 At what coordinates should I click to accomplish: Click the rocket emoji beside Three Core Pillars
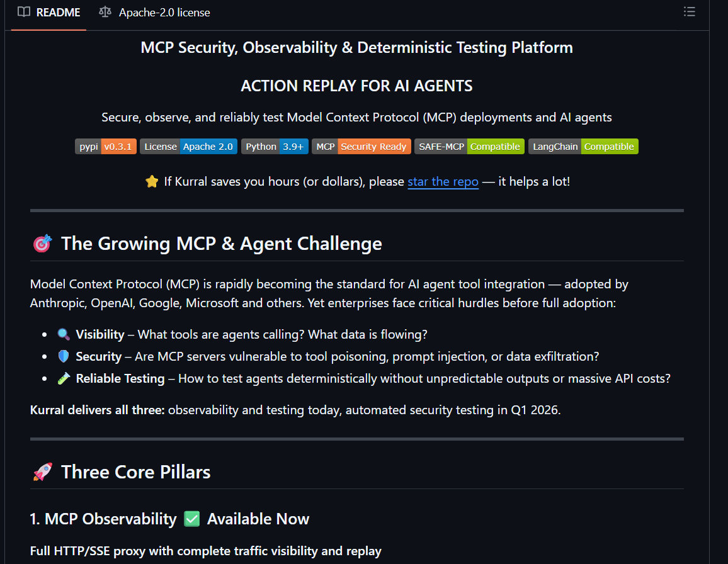point(42,472)
